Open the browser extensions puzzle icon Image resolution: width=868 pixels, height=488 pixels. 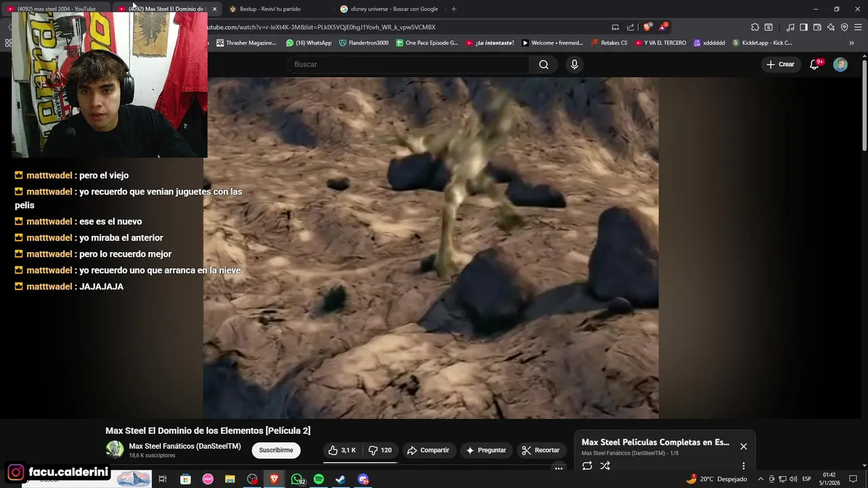755,27
